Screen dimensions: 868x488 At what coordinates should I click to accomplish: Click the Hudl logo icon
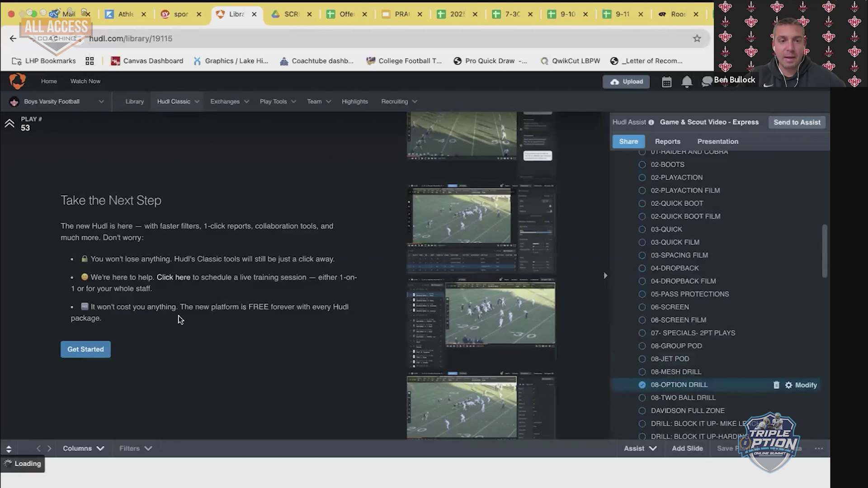pos(17,81)
